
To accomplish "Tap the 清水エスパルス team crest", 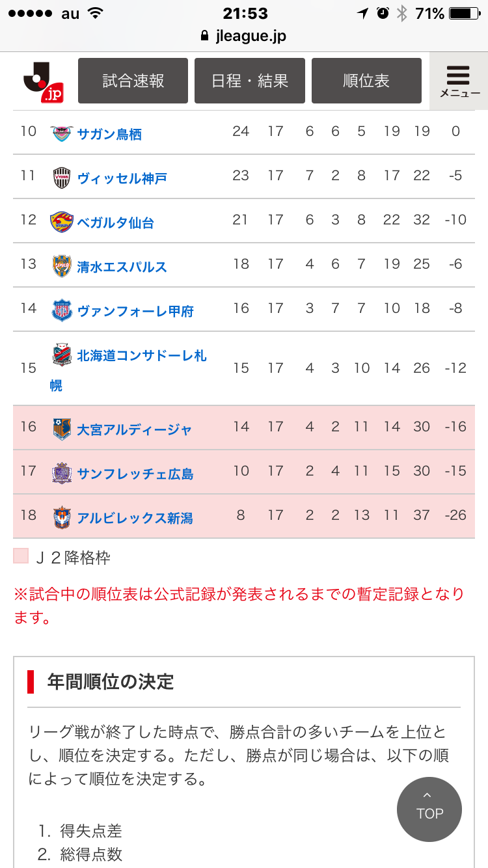I will 62,266.
